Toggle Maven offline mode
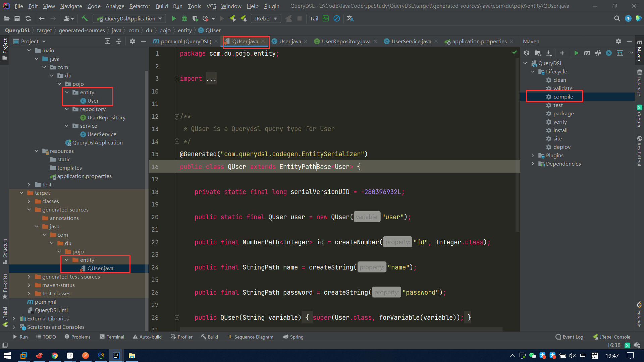The height and width of the screenshot is (362, 644). [x=598, y=53]
